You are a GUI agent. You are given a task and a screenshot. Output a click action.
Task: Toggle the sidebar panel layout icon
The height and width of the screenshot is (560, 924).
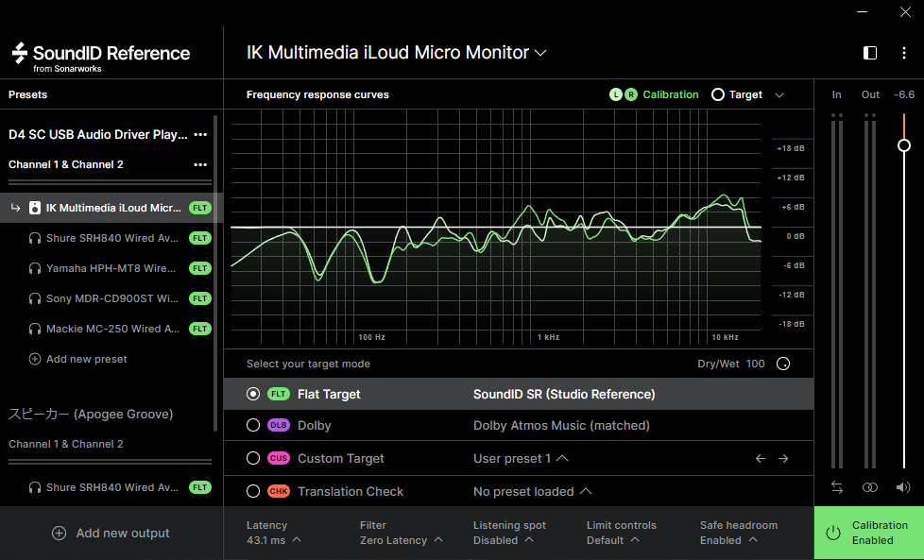[870, 53]
